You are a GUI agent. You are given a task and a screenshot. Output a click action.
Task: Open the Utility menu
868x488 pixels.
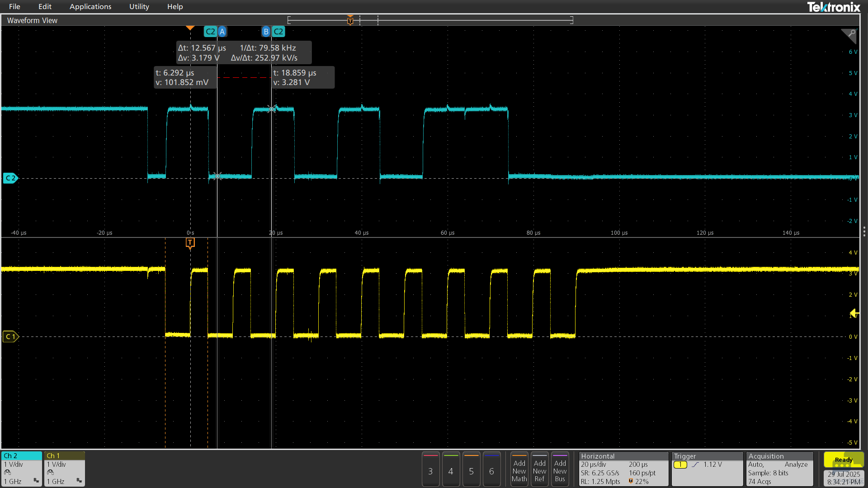pyautogui.click(x=139, y=6)
